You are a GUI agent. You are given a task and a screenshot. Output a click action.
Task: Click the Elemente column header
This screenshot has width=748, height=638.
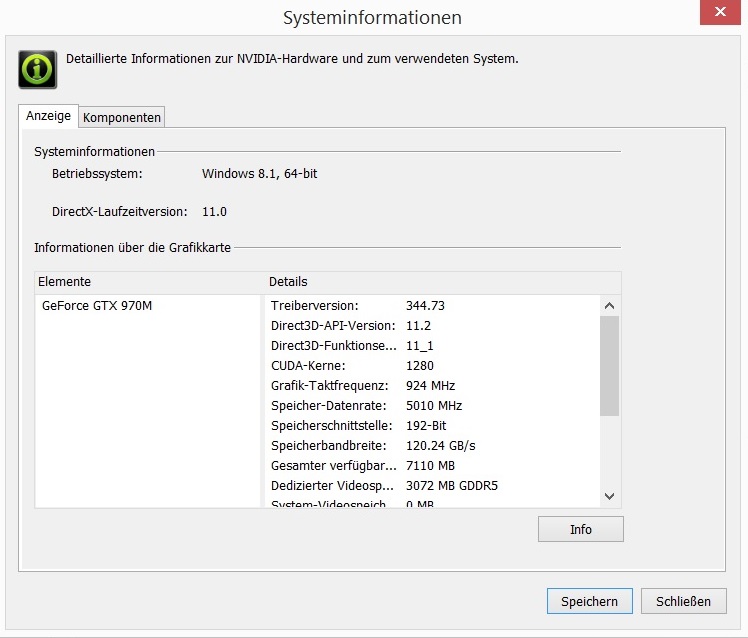point(148,282)
